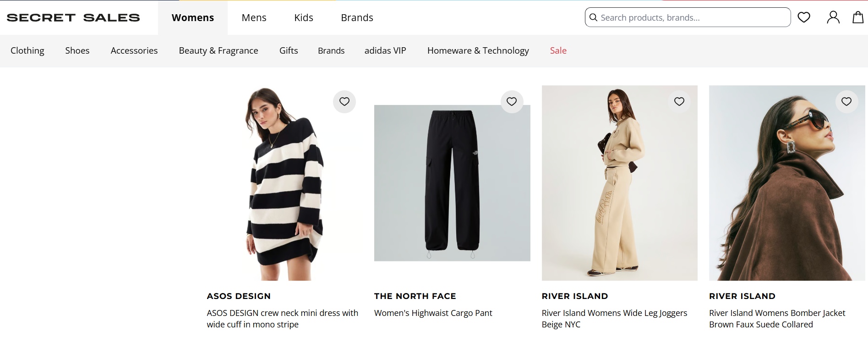
Task: Switch to the Mens tab
Action: click(x=254, y=17)
